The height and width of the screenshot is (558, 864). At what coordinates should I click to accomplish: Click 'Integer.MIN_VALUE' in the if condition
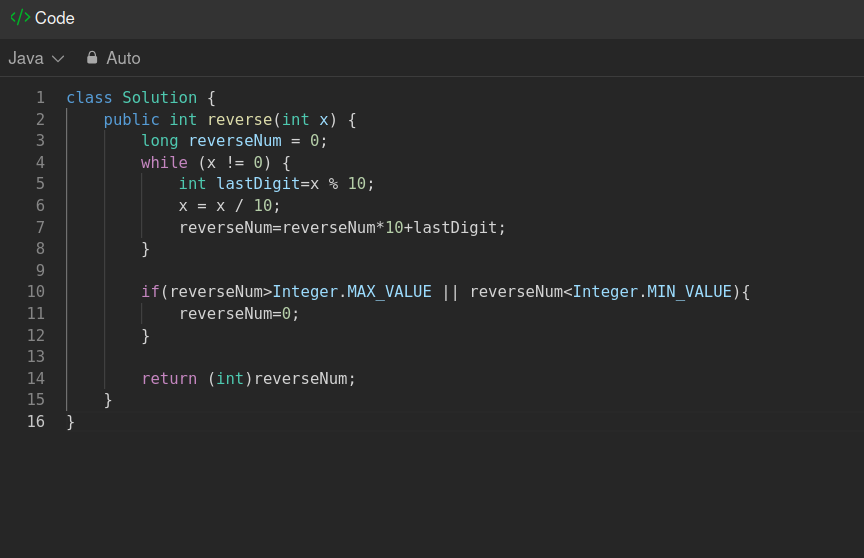coord(652,291)
